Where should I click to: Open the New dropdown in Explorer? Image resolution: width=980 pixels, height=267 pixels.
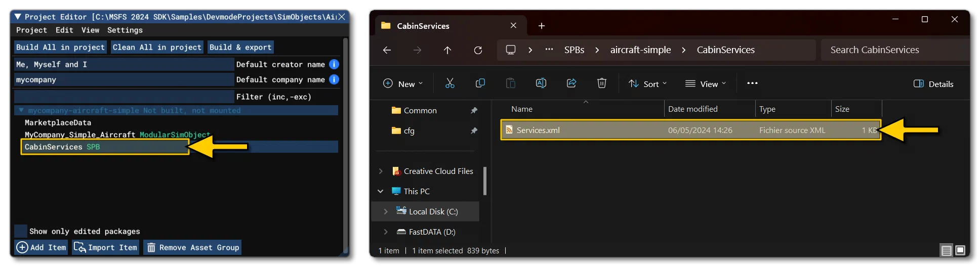[x=403, y=84]
